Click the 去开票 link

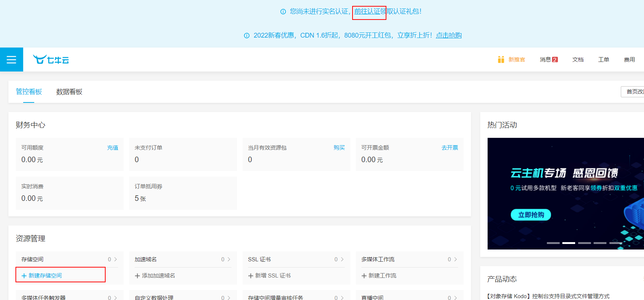pyautogui.click(x=450, y=147)
